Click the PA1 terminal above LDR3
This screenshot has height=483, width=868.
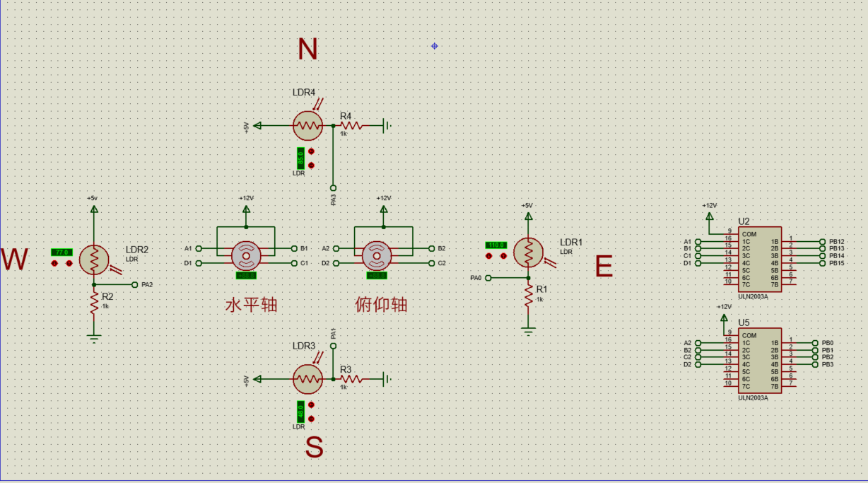pyautogui.click(x=333, y=346)
